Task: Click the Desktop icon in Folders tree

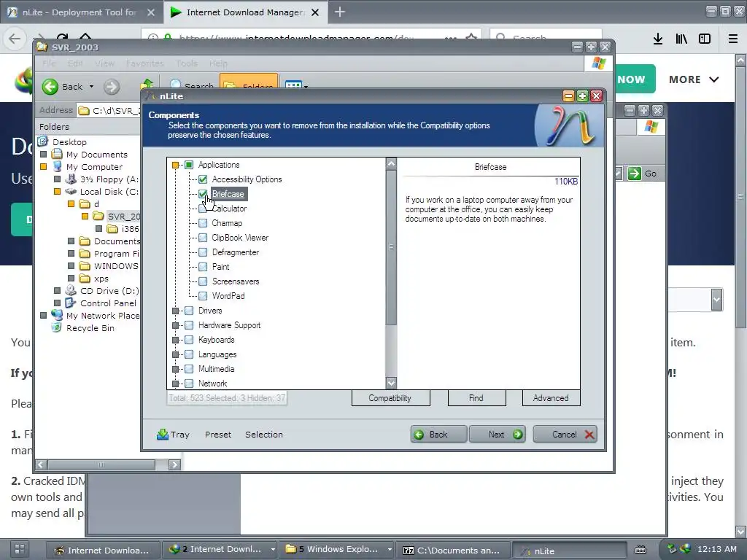Action: point(43,141)
